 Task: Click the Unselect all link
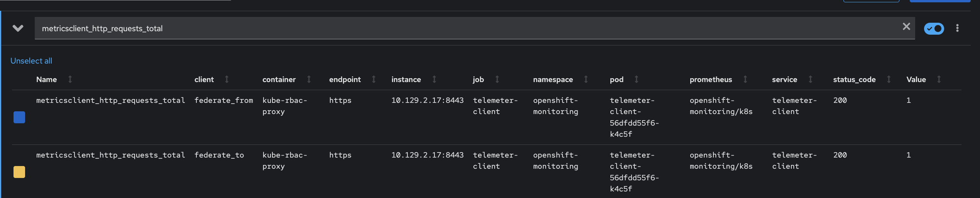tap(31, 61)
